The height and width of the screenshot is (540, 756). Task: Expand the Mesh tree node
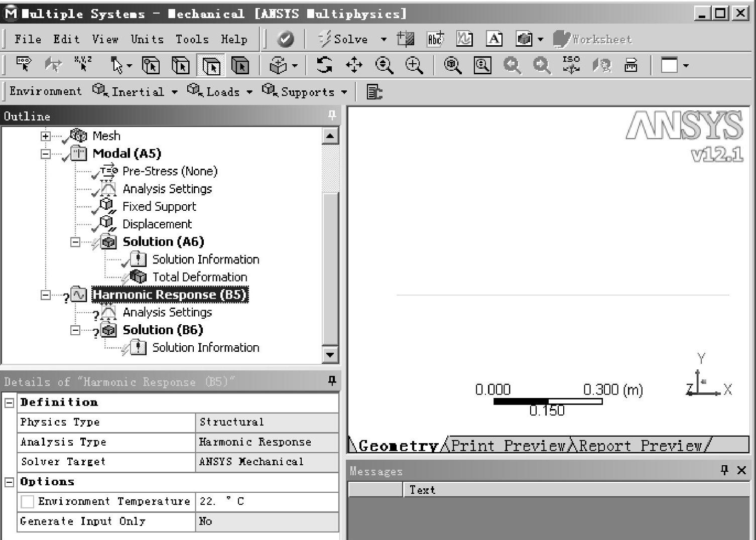pos(46,136)
